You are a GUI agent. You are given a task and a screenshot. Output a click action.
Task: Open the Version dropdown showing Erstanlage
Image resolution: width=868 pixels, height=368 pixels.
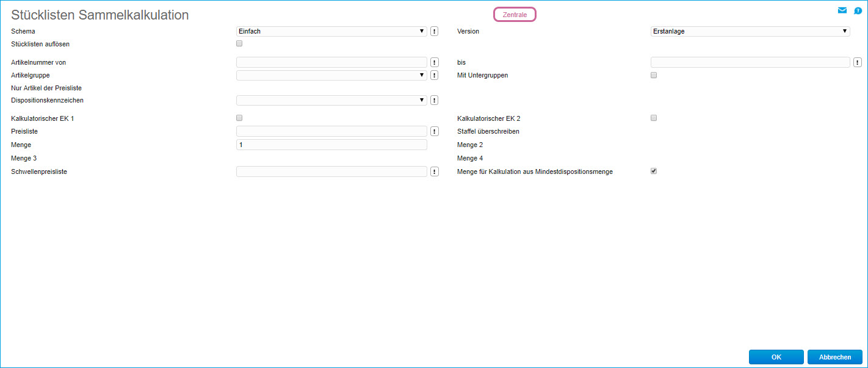750,31
